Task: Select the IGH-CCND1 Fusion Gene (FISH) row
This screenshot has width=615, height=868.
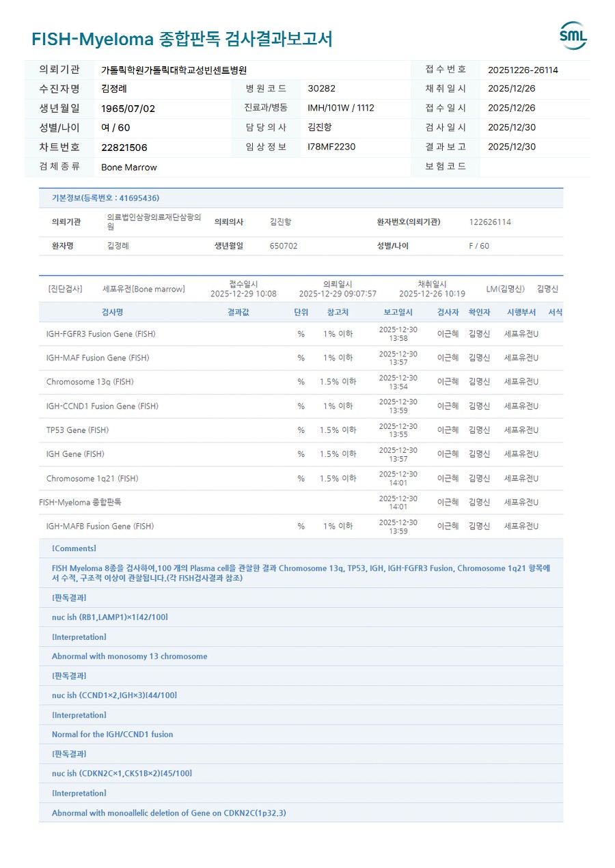Action: (x=301, y=406)
